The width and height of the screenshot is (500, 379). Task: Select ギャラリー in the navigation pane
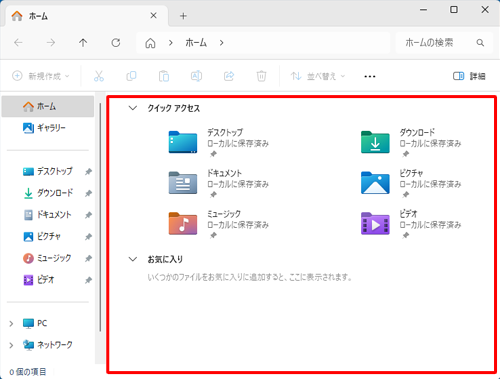pos(48,128)
